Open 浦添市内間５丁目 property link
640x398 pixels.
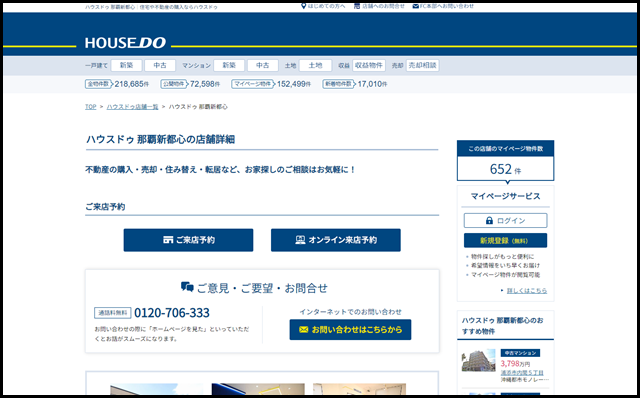(x=522, y=373)
